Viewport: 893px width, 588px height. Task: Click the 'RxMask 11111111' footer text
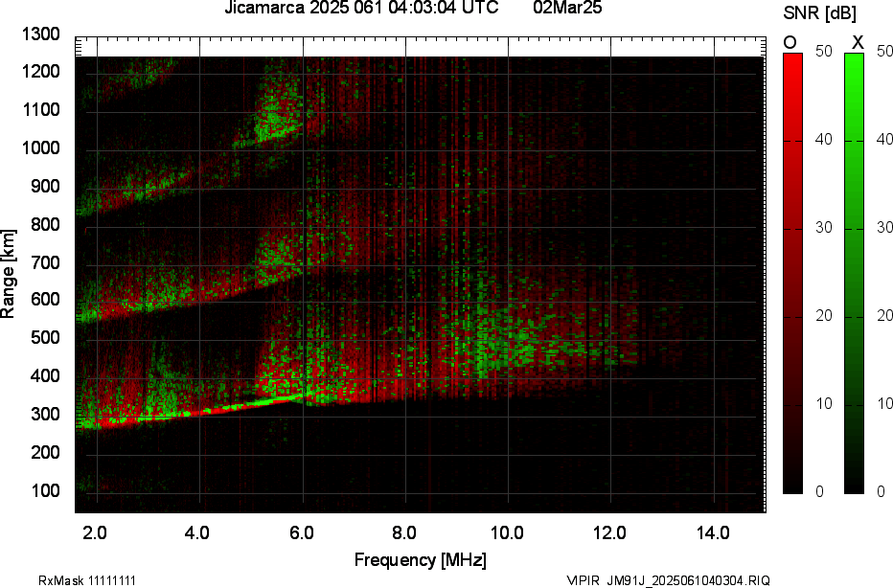[87, 580]
